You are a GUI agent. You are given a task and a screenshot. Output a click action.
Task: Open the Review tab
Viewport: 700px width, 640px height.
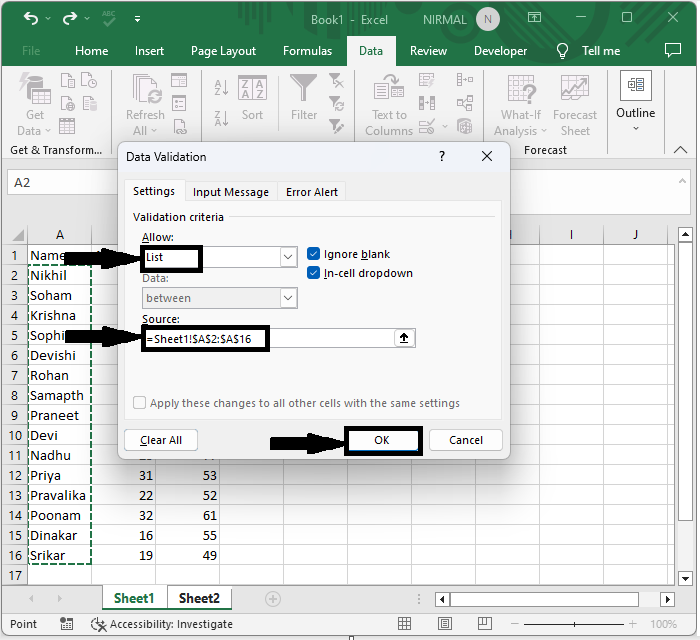point(428,51)
